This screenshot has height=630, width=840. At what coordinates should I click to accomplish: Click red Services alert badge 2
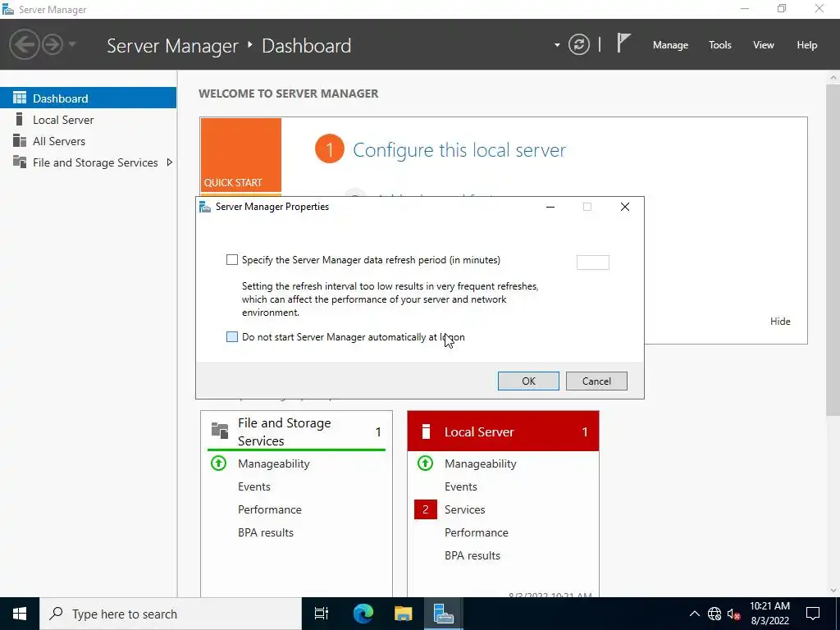pyautogui.click(x=426, y=509)
